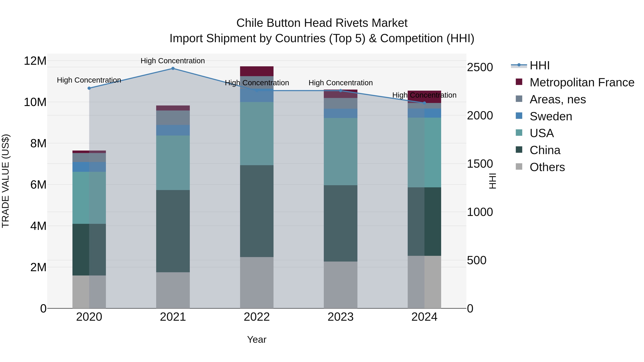This screenshot has width=644, height=362.
Task: Toggle the HHI legend entry
Action: [x=530, y=65]
